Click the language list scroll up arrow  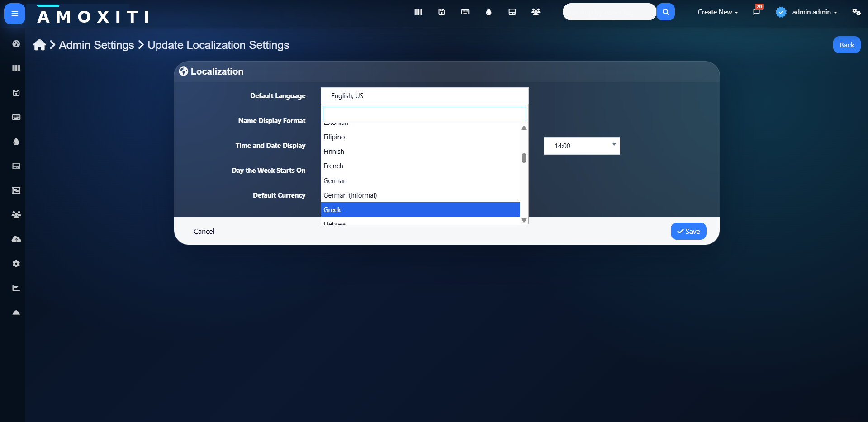tap(524, 128)
